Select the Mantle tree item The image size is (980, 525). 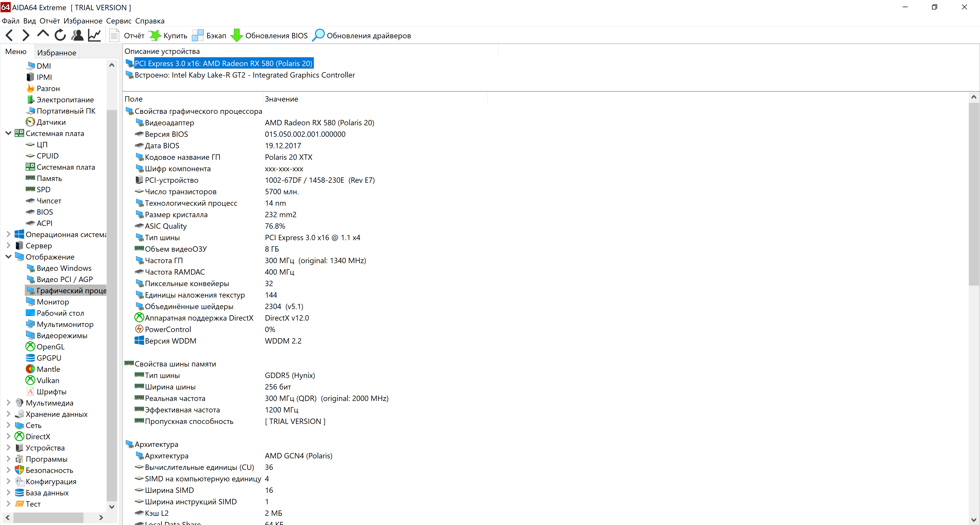click(43, 369)
